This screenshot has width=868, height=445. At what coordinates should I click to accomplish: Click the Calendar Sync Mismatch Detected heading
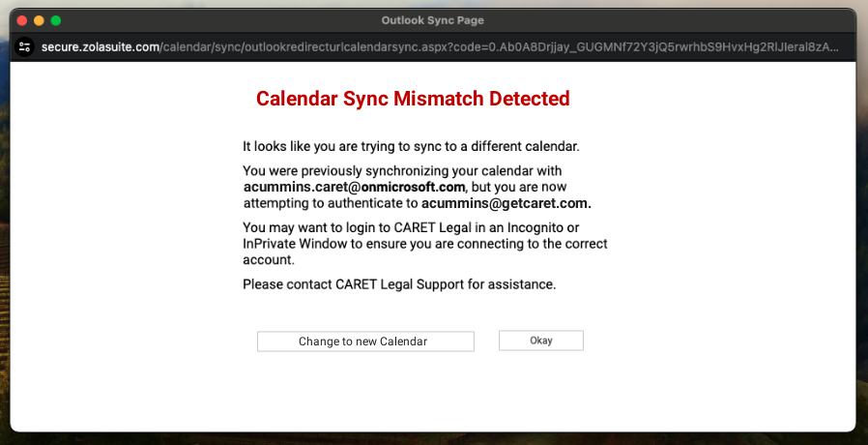coord(413,99)
